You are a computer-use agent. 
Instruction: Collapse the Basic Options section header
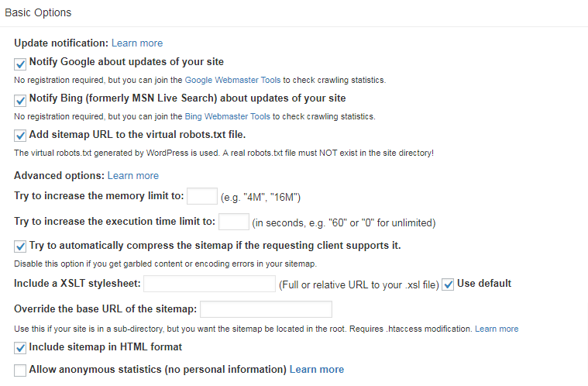[39, 13]
